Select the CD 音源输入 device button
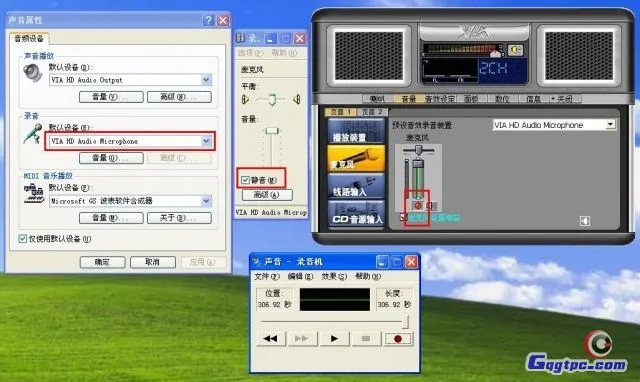The width and height of the screenshot is (640, 382). tap(356, 214)
